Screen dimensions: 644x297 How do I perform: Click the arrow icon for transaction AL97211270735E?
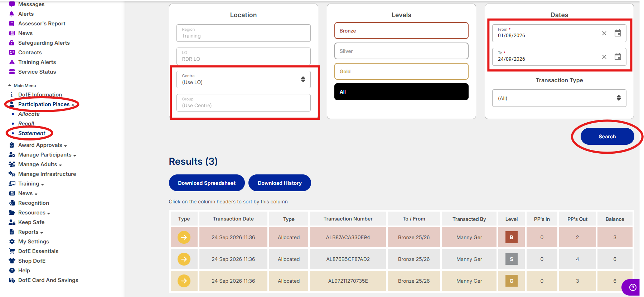(x=184, y=281)
